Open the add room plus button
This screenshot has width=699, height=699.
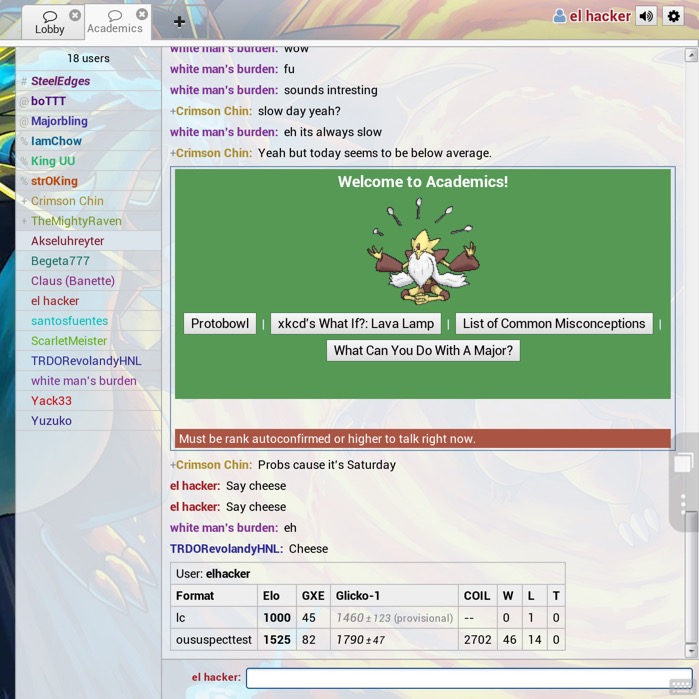[179, 21]
